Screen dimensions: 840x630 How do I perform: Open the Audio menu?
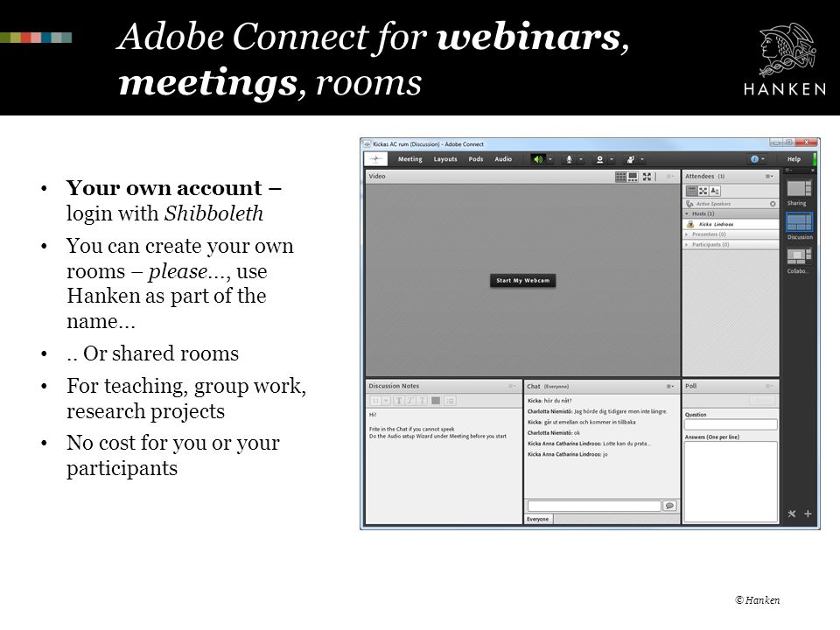503,159
